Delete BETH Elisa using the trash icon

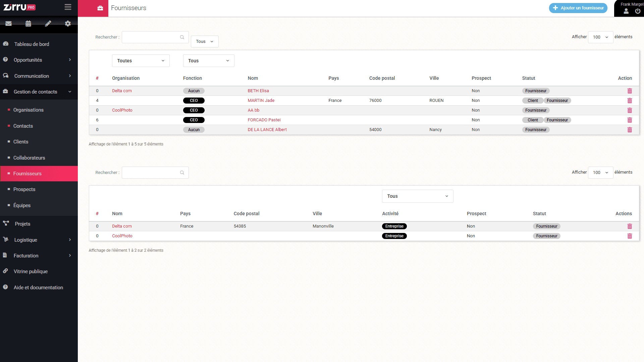[x=630, y=91]
